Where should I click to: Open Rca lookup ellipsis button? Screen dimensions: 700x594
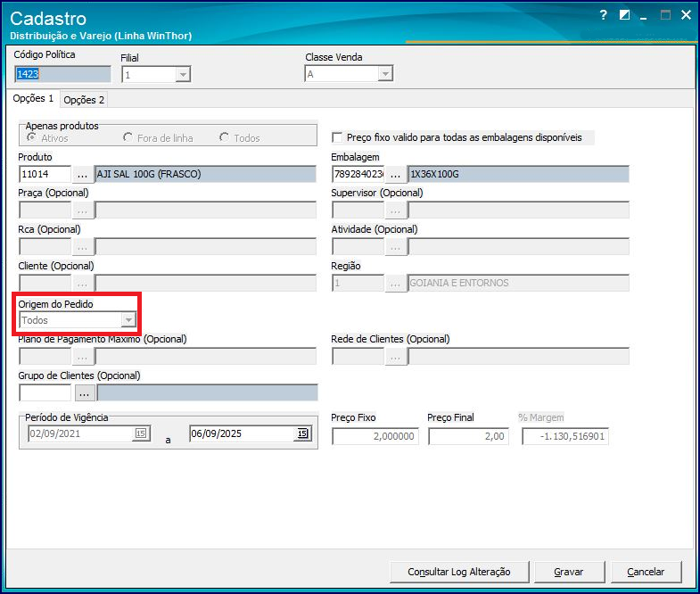click(83, 247)
